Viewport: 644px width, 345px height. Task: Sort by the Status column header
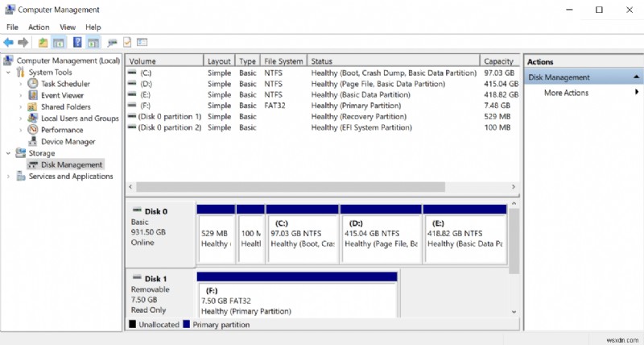pos(394,60)
